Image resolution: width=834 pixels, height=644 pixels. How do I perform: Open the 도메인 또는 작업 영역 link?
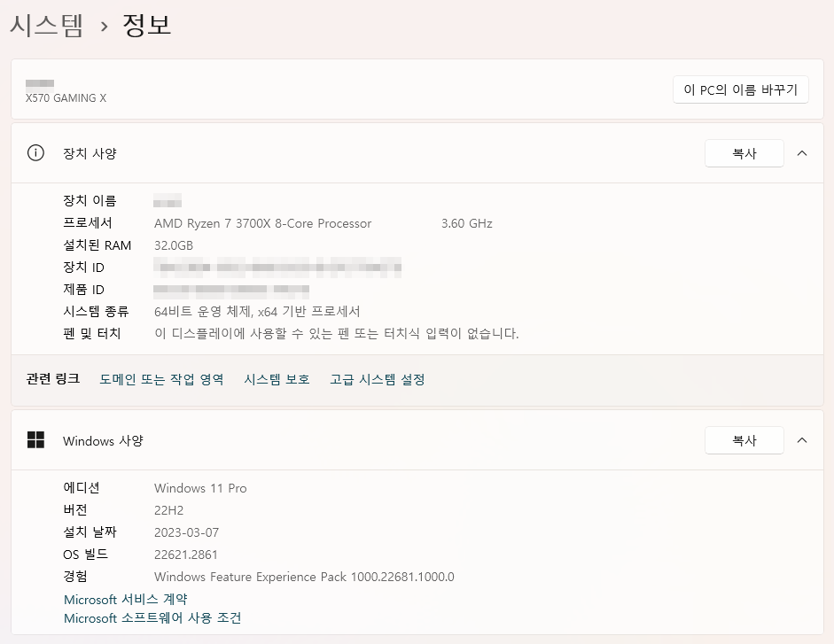click(x=161, y=379)
